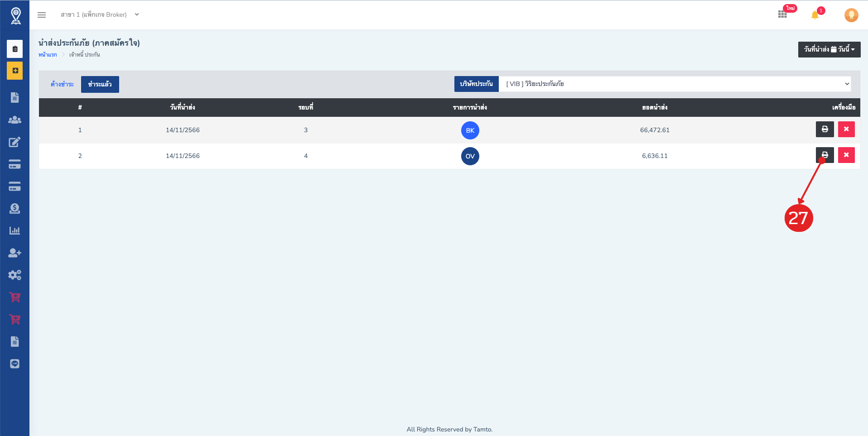Open the bar chart reports icon

click(15, 231)
